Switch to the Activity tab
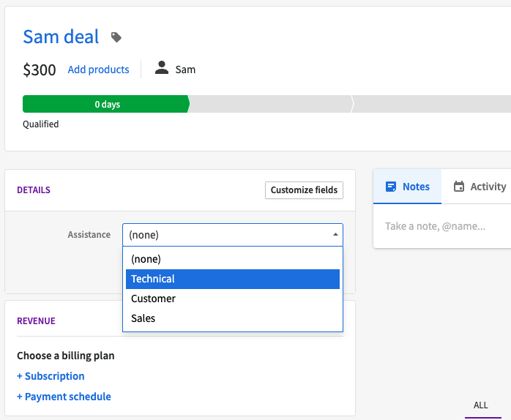The image size is (511, 420). (480, 187)
